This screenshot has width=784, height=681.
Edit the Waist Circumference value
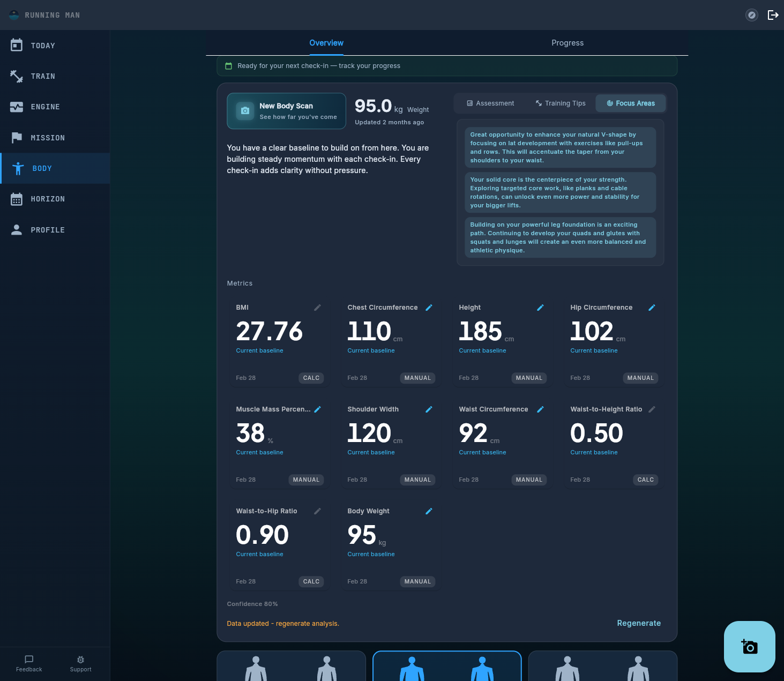point(540,409)
